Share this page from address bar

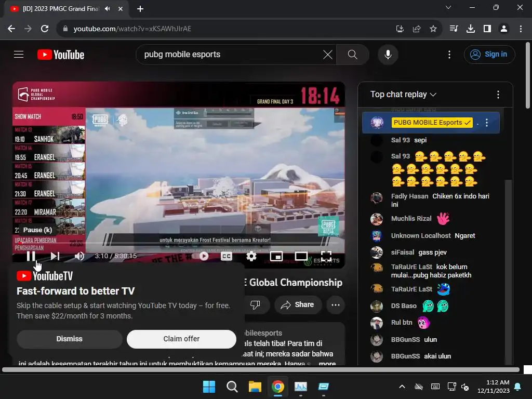[x=416, y=29]
